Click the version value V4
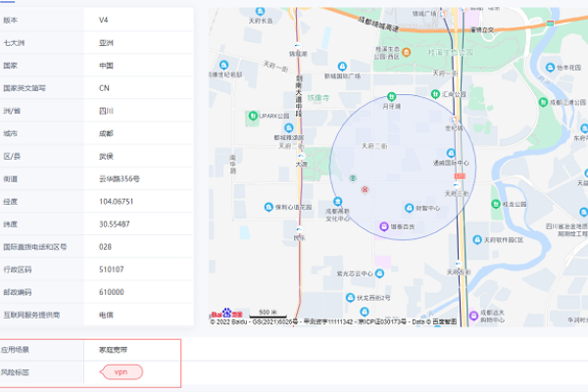This screenshot has width=588, height=392. pyautogui.click(x=104, y=20)
